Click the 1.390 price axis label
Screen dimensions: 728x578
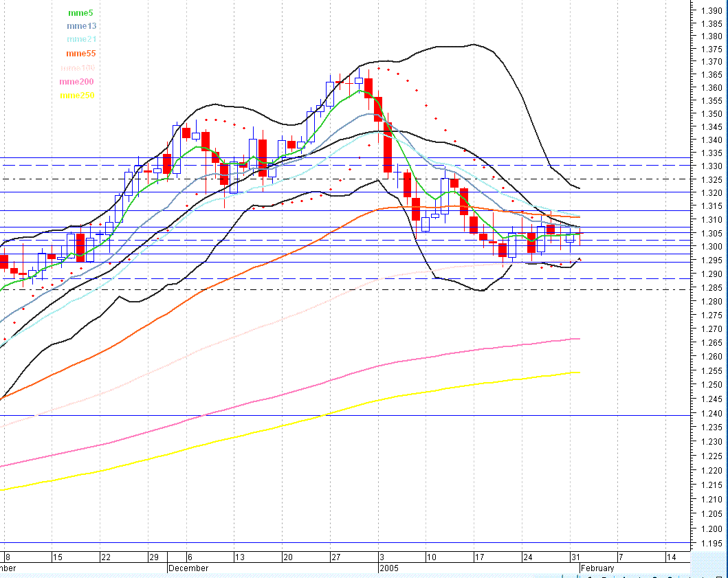coord(712,11)
